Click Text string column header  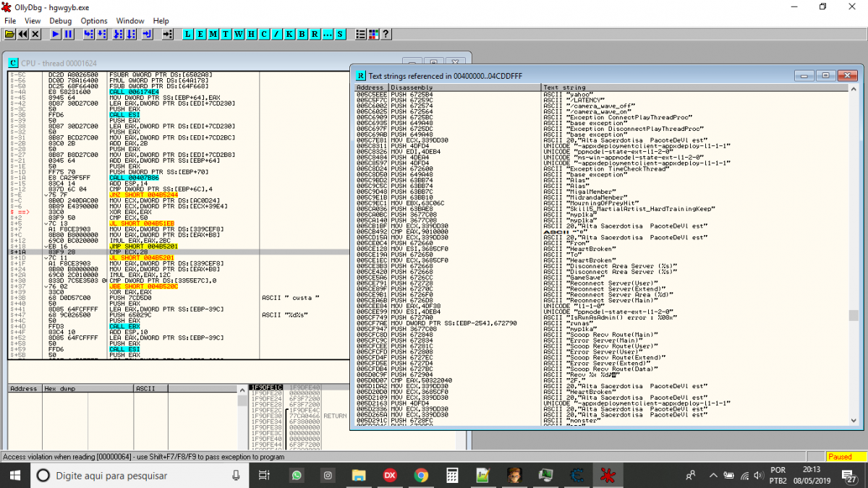[x=695, y=87]
